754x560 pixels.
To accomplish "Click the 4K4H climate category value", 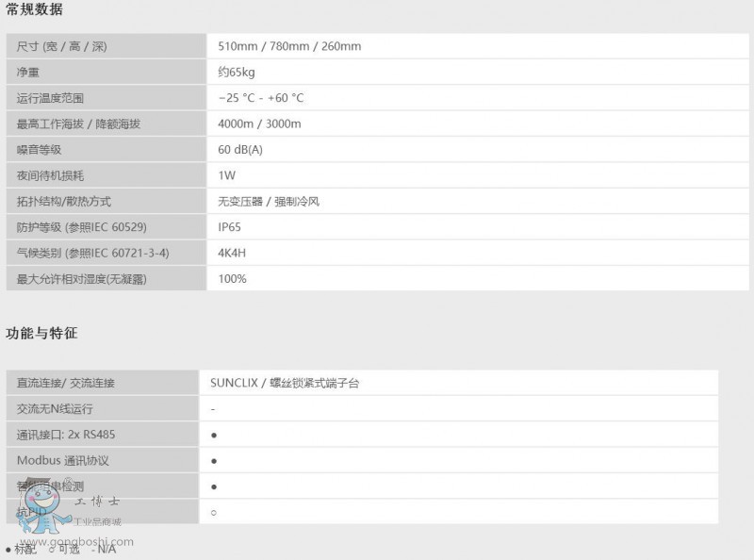I will tap(233, 253).
